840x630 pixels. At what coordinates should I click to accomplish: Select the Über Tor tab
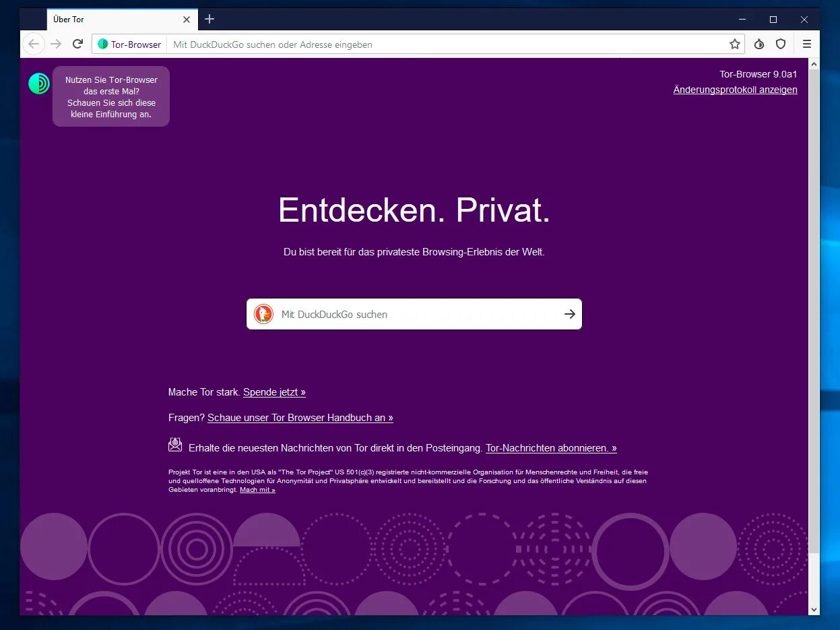(x=122, y=20)
